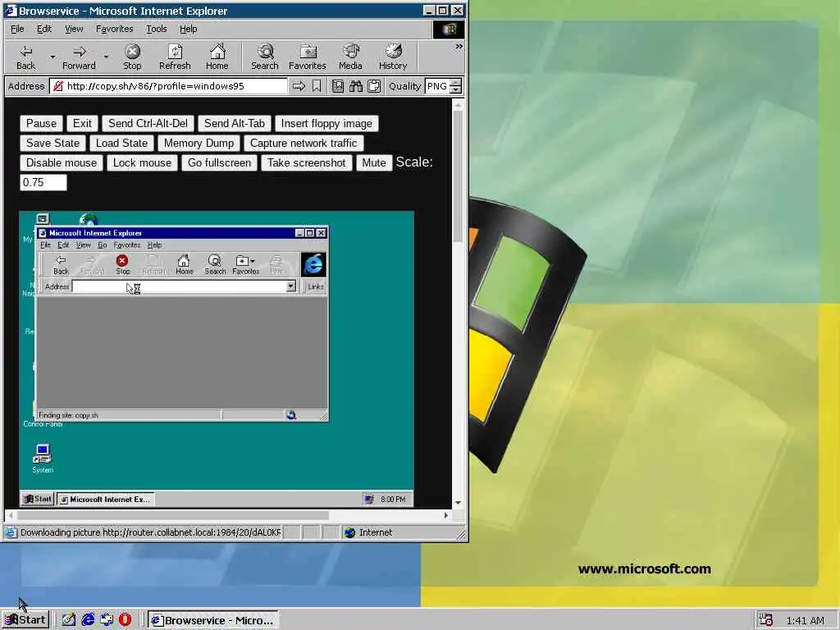Click the Disable mouse button
Screen dimensions: 840x630
coord(62,163)
